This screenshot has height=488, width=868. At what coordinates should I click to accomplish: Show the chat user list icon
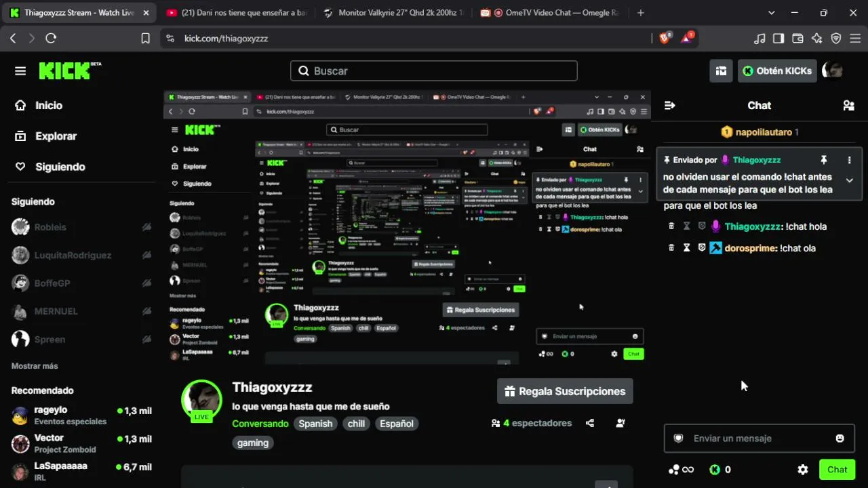click(848, 105)
